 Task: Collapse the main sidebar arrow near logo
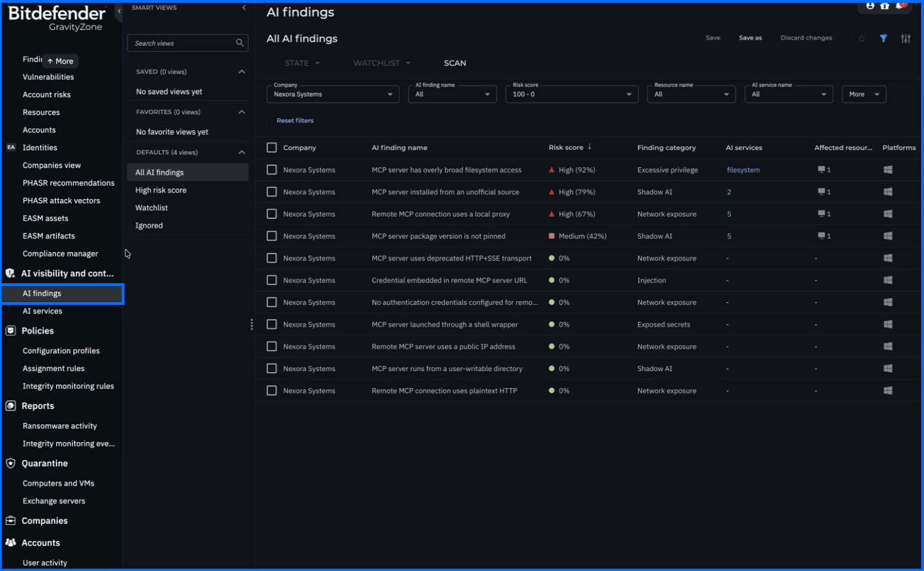119,11
